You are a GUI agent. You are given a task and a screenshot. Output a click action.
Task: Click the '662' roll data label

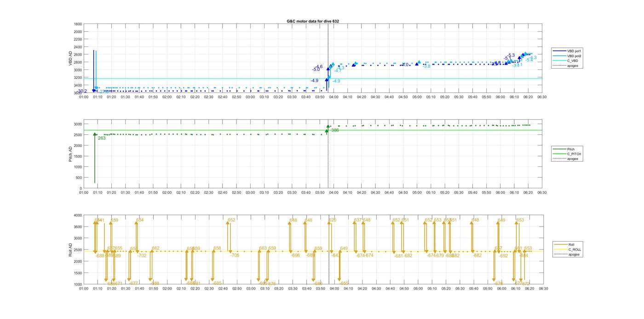(x=155, y=249)
